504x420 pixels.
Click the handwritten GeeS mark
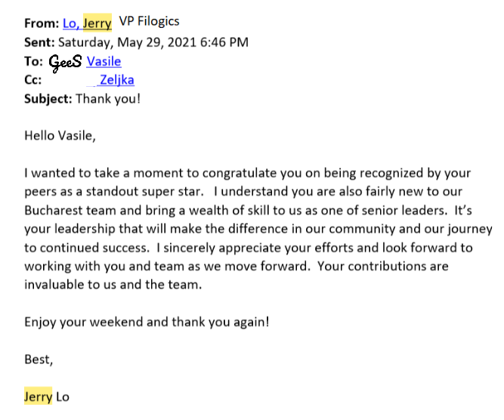pos(65,63)
